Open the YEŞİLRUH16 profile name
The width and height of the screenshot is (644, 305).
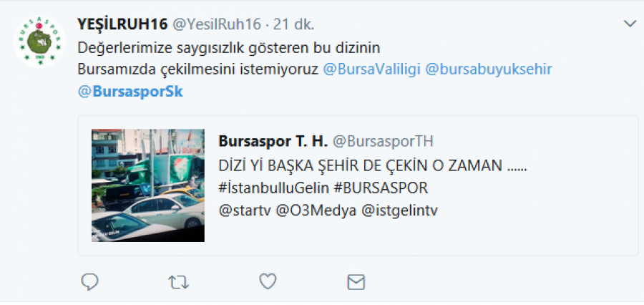pyautogui.click(x=122, y=24)
